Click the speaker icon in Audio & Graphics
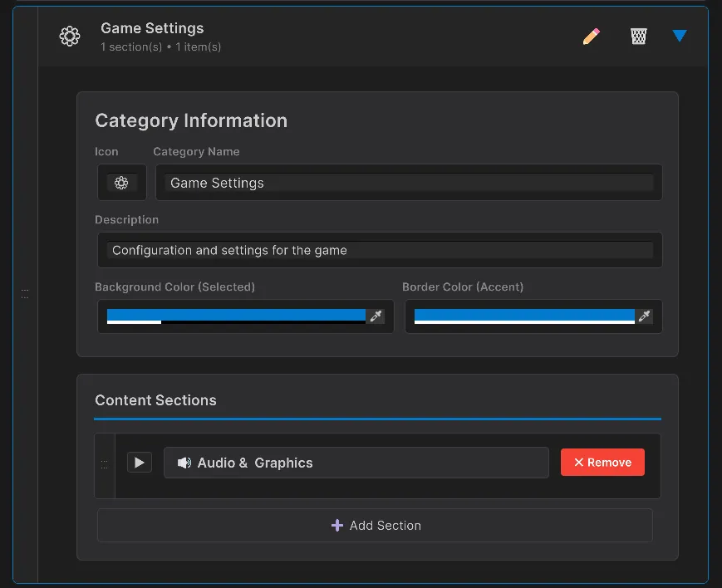The height and width of the screenshot is (588, 722). coord(184,463)
